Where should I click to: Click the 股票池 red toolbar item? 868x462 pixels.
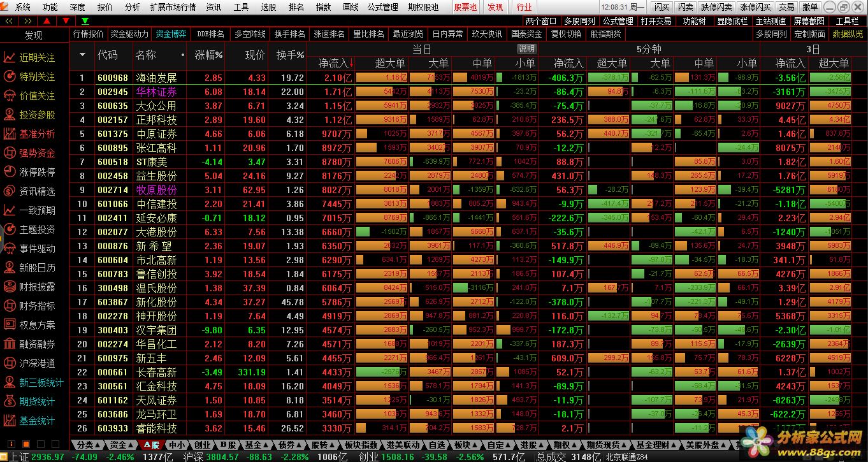click(465, 7)
